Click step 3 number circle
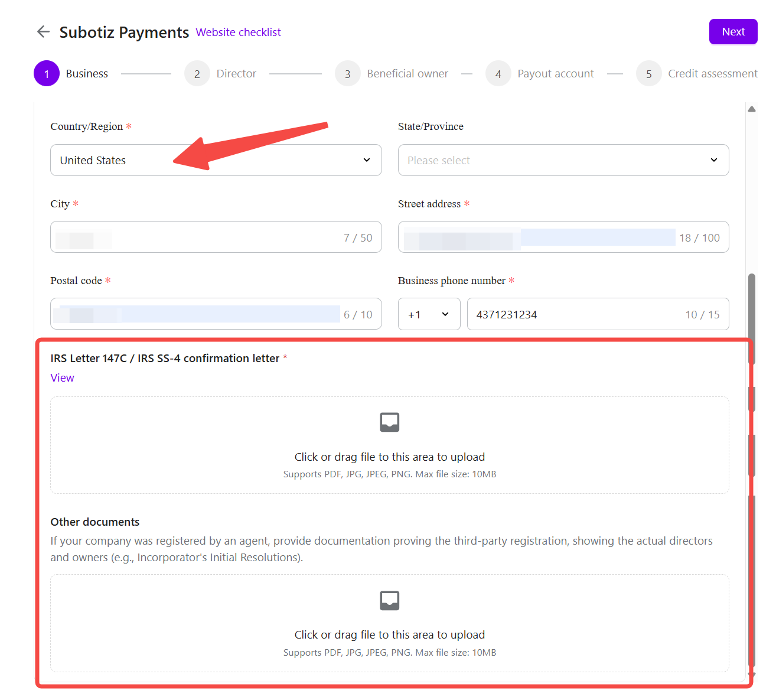Viewport: 776px width, 700px height. 348,74
